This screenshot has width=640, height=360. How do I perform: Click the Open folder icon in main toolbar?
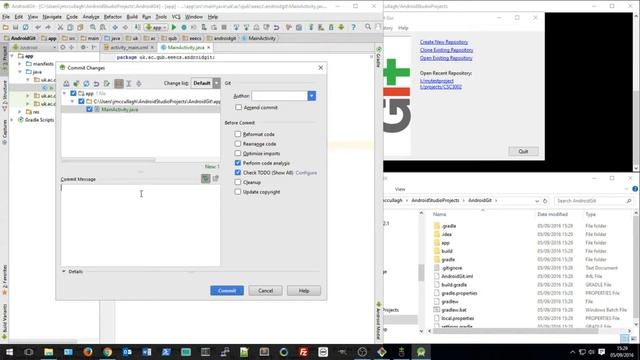(6, 27)
